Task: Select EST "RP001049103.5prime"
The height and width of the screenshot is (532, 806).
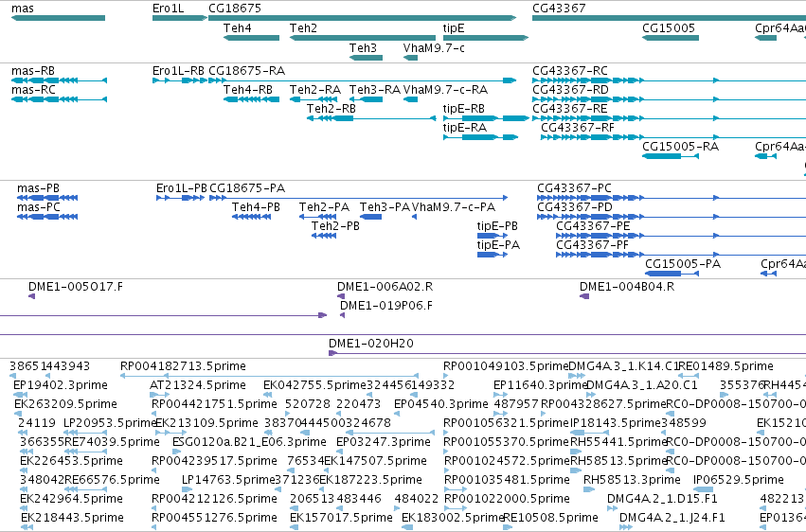Action: (506, 366)
